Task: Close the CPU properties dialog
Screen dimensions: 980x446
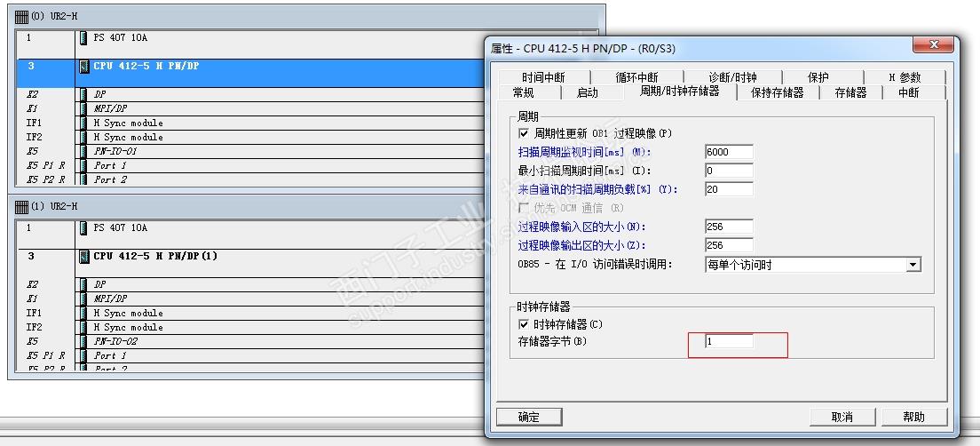Action: [x=933, y=45]
